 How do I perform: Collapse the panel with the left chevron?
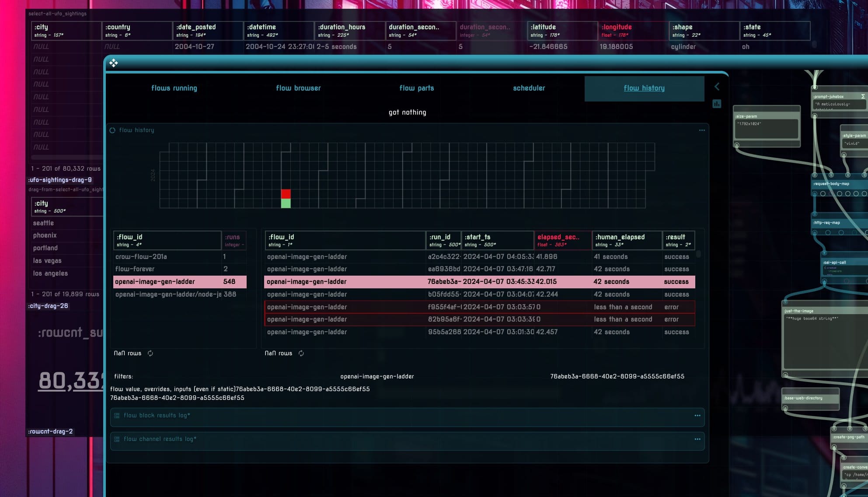[x=717, y=87]
